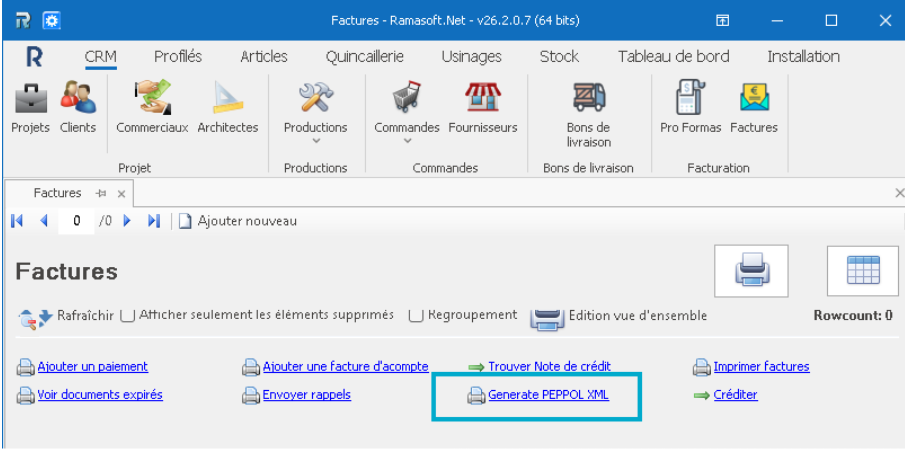Click the Ramasoft R logo in ribbon
This screenshot has height=449, width=906.
pyautogui.click(x=34, y=57)
